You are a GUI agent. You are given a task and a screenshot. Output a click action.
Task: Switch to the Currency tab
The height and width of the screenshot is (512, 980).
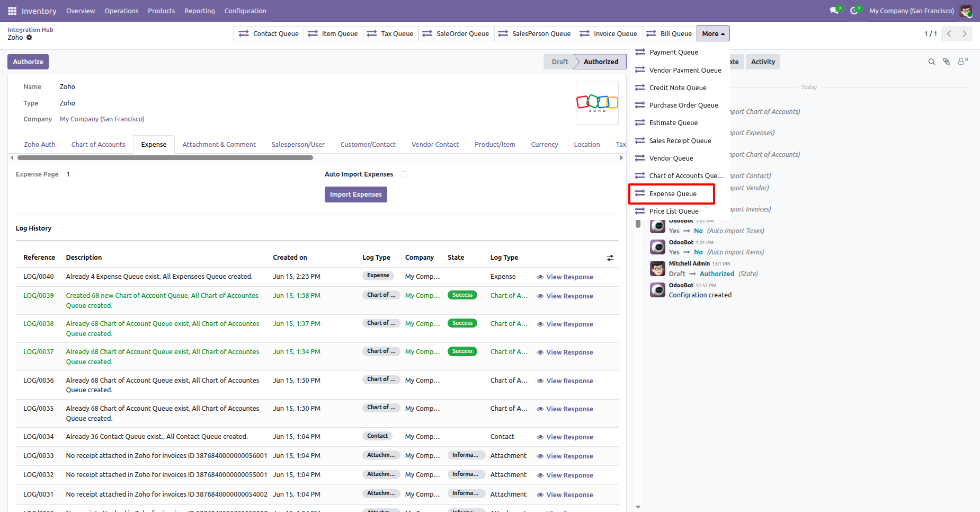tap(545, 144)
